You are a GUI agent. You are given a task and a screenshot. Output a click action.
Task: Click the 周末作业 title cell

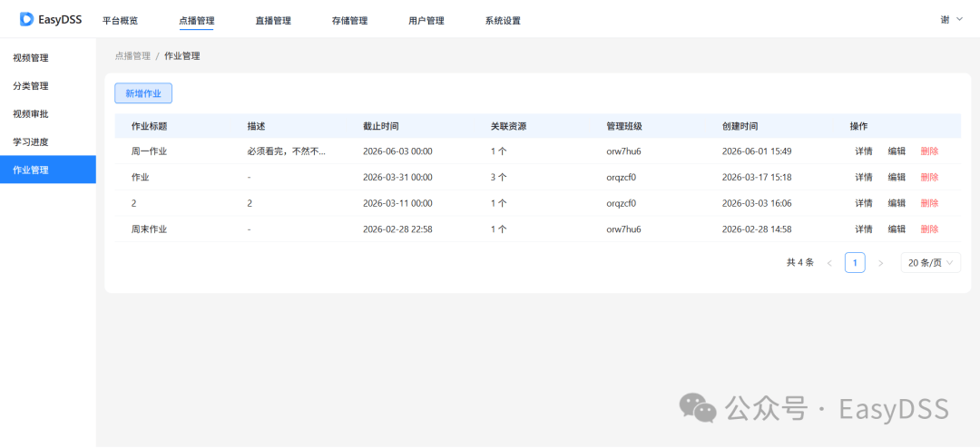coord(150,229)
